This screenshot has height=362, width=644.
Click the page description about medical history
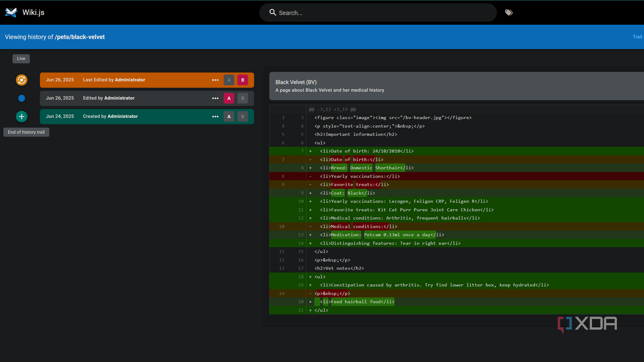pyautogui.click(x=330, y=90)
